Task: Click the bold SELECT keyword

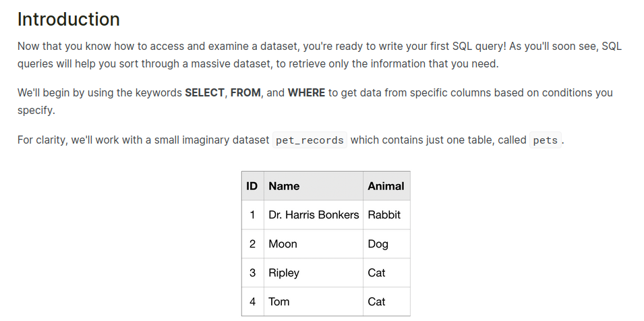Action: pyautogui.click(x=204, y=92)
